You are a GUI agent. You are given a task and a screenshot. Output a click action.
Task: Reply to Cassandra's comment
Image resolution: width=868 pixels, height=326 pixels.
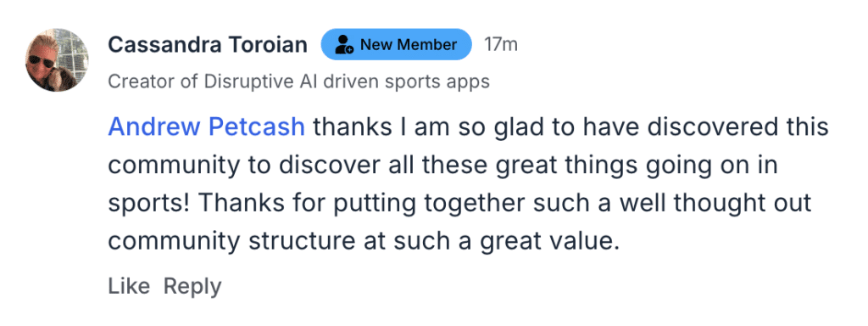click(192, 287)
